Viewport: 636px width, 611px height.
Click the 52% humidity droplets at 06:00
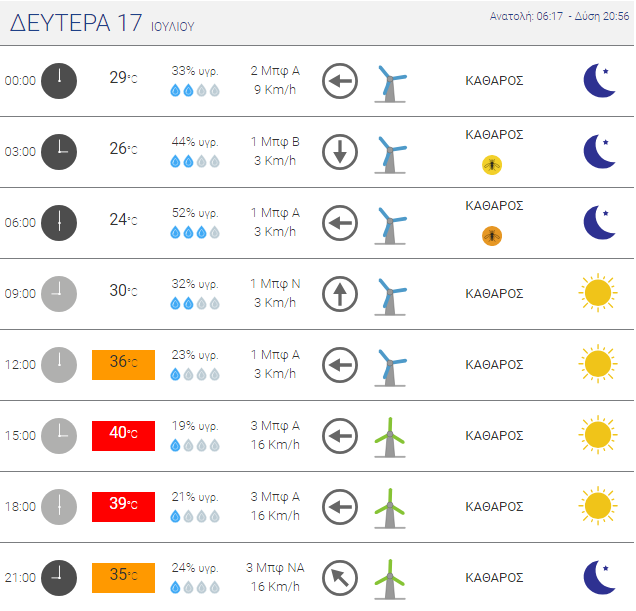[x=195, y=232]
